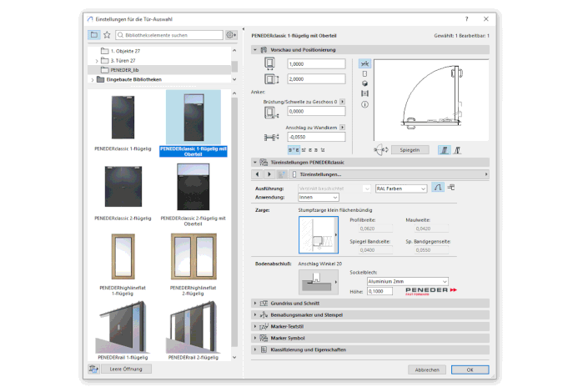The height and width of the screenshot is (392, 588).
Task: Click the section detail icon beside RAL Farben
Action: pos(451,187)
